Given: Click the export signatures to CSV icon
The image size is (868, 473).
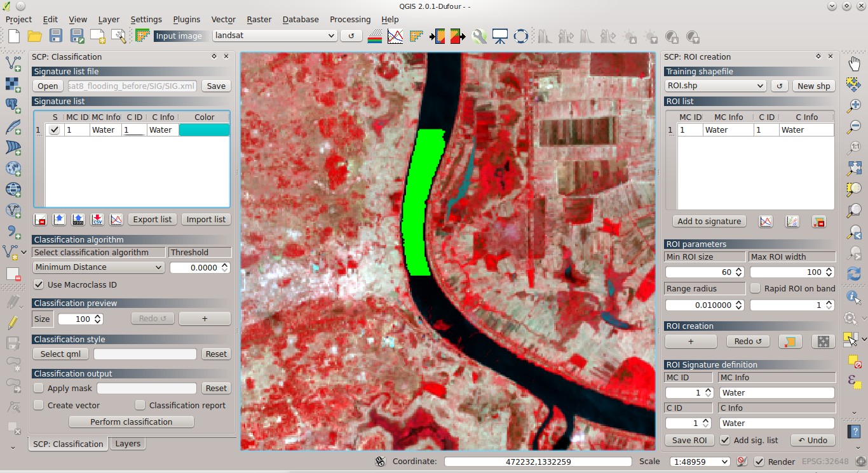Looking at the screenshot, I should pos(97,219).
